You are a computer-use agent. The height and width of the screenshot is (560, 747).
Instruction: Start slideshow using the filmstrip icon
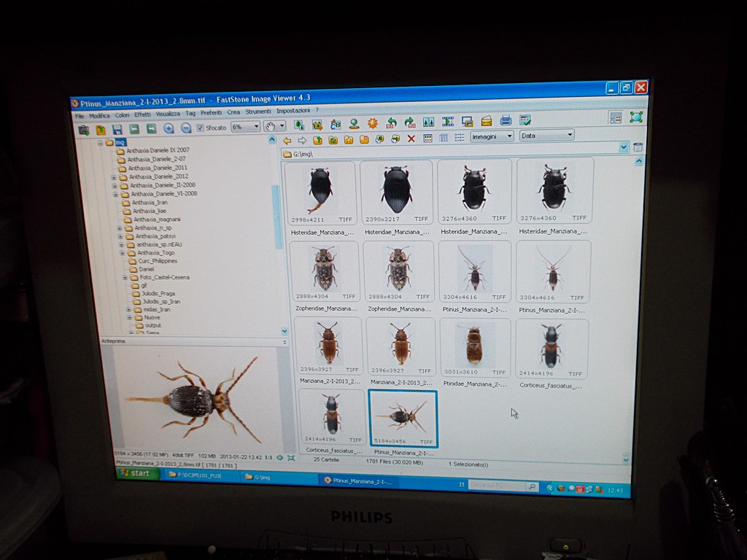tap(448, 122)
